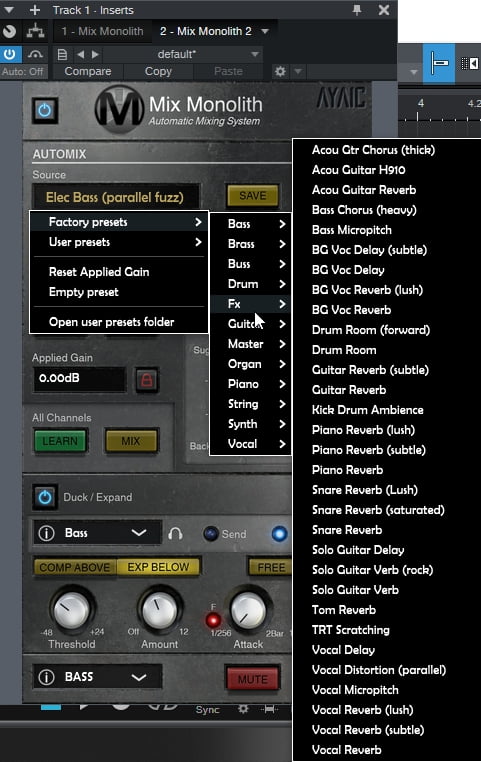Click the Applied Gain 0.00dB field
The width and height of the screenshot is (481, 762).
click(x=79, y=379)
